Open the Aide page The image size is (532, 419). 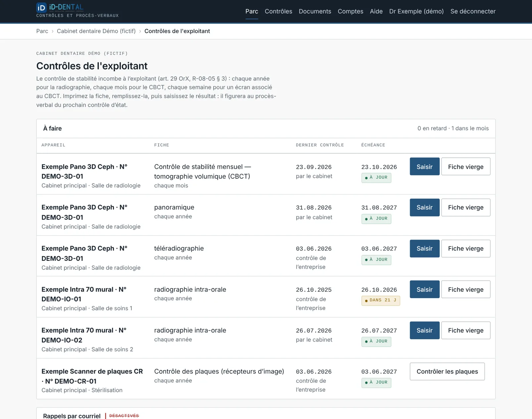[376, 11]
